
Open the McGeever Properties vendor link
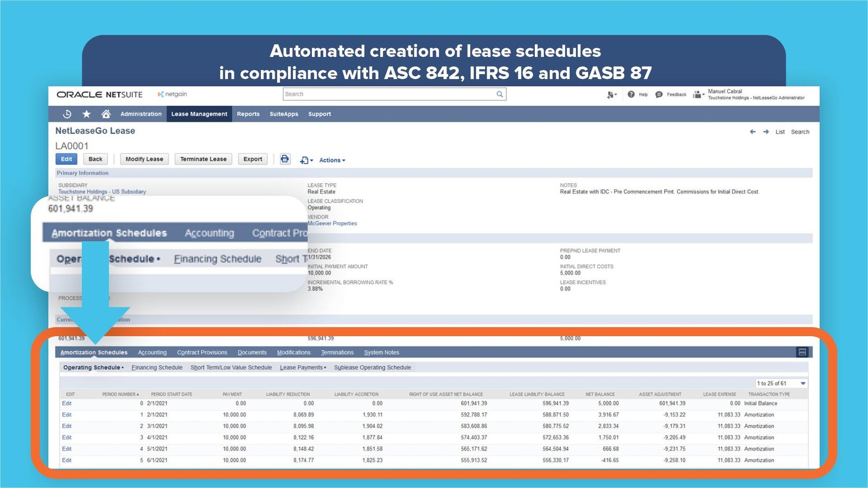click(x=332, y=223)
